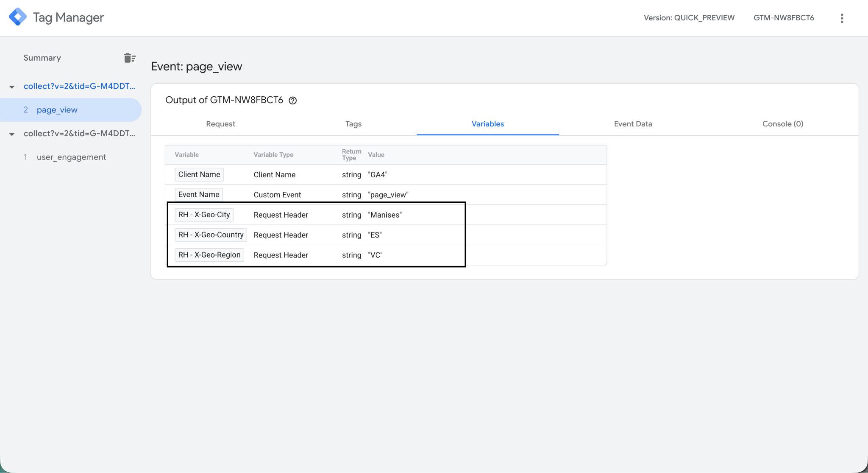Click the clear events trash icon
This screenshot has width=868, height=473.
[x=129, y=58]
